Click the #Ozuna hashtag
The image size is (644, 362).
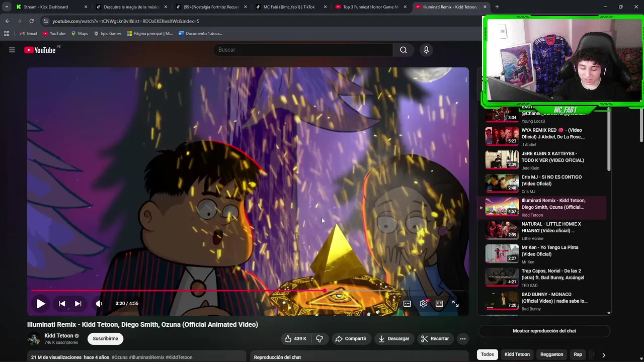pyautogui.click(x=120, y=357)
